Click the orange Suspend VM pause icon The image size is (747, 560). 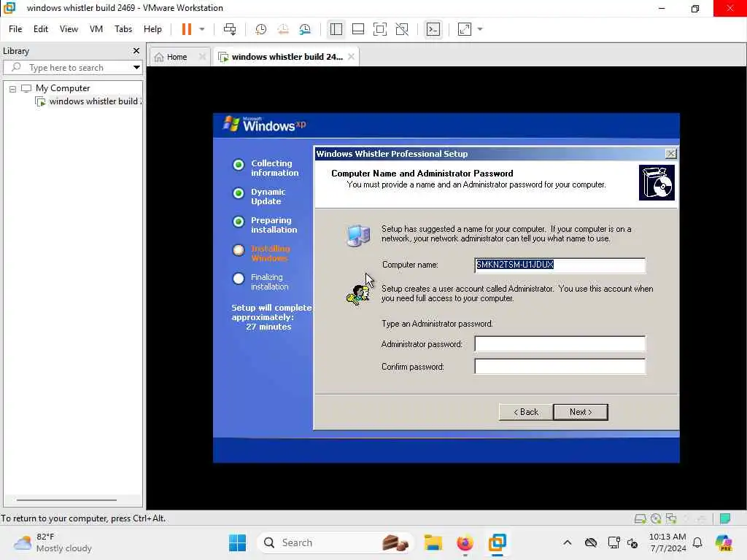pyautogui.click(x=186, y=29)
